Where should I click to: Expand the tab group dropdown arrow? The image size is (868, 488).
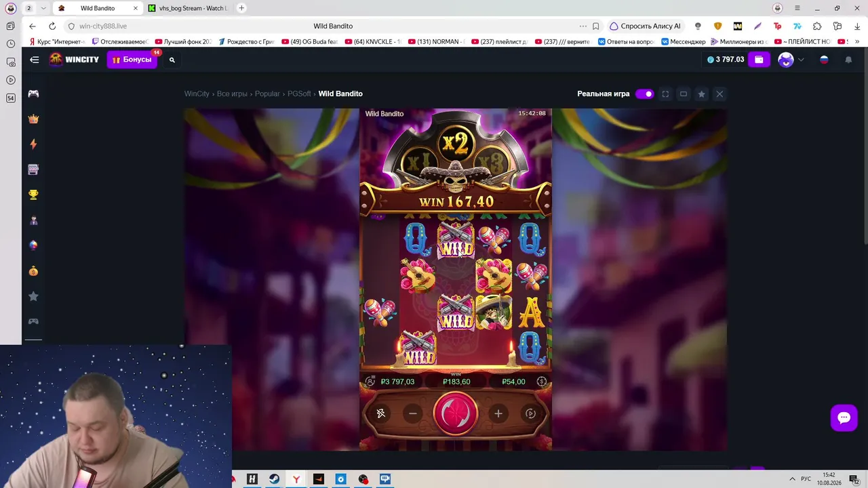(x=43, y=8)
